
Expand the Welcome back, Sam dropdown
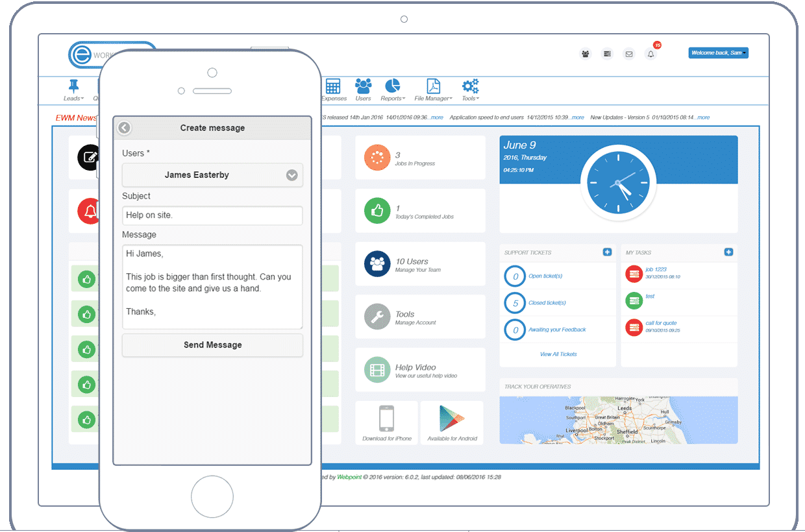(718, 53)
